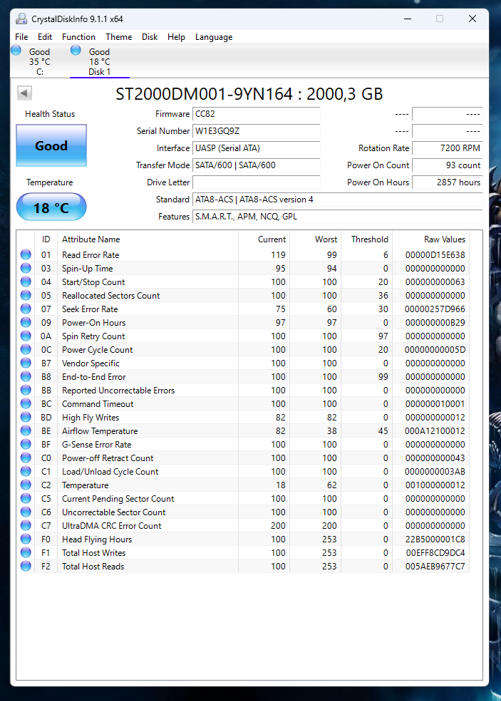Select the Disk 1 drive tab
This screenshot has width=501, height=701.
click(99, 62)
